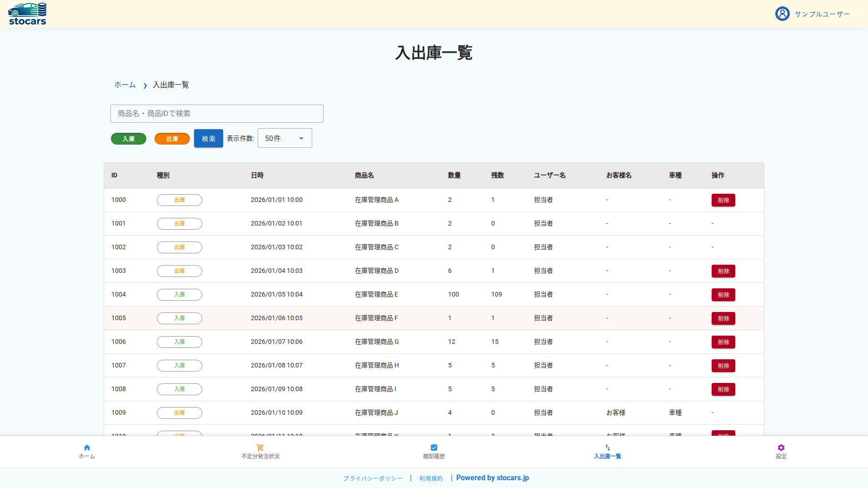Click the 車種 column header
Image resolution: width=868 pixels, height=488 pixels.
675,176
